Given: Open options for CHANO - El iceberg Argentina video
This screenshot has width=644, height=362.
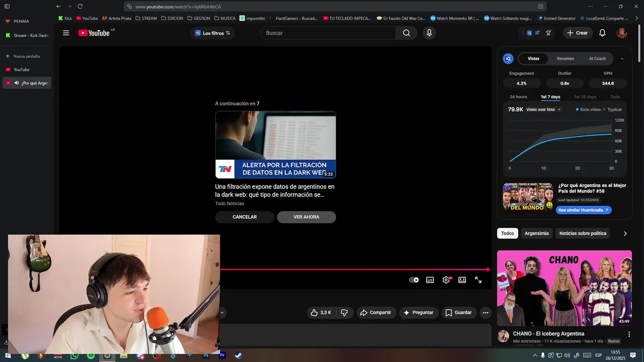Looking at the screenshot, I should 629,334.
